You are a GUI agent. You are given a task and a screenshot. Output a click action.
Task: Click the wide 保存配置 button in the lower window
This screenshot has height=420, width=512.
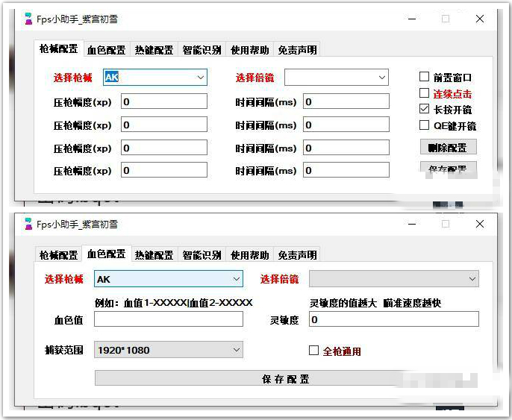286,379
